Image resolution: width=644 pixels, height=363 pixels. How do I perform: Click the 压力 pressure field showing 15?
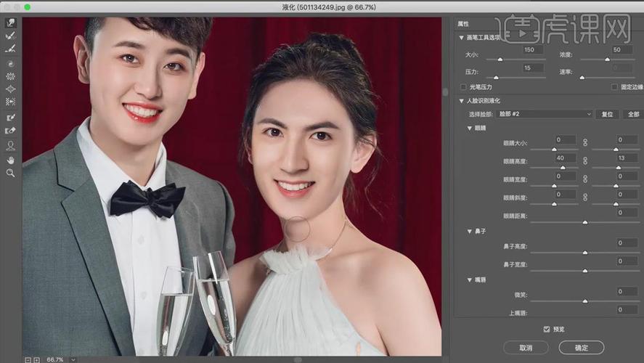(533, 68)
